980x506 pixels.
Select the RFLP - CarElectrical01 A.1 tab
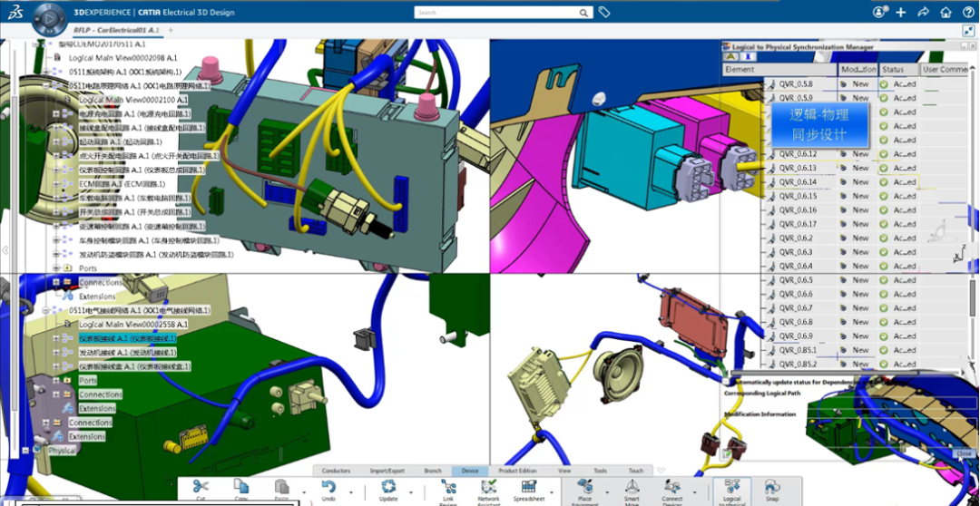point(116,30)
